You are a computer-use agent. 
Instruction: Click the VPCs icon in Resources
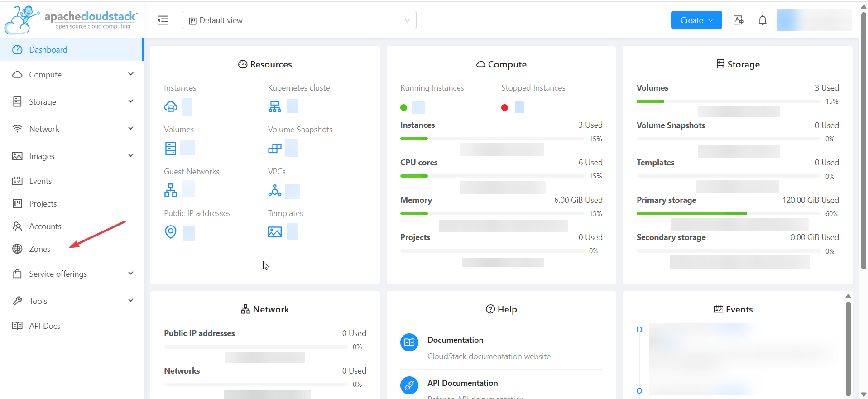(x=275, y=191)
